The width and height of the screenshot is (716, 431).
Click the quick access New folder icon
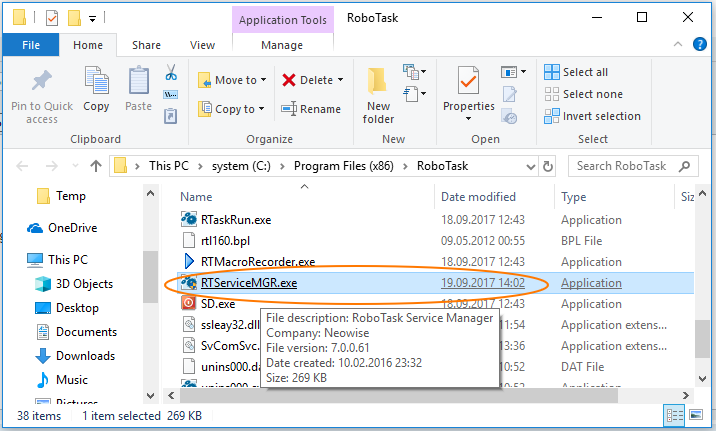tap(74, 18)
